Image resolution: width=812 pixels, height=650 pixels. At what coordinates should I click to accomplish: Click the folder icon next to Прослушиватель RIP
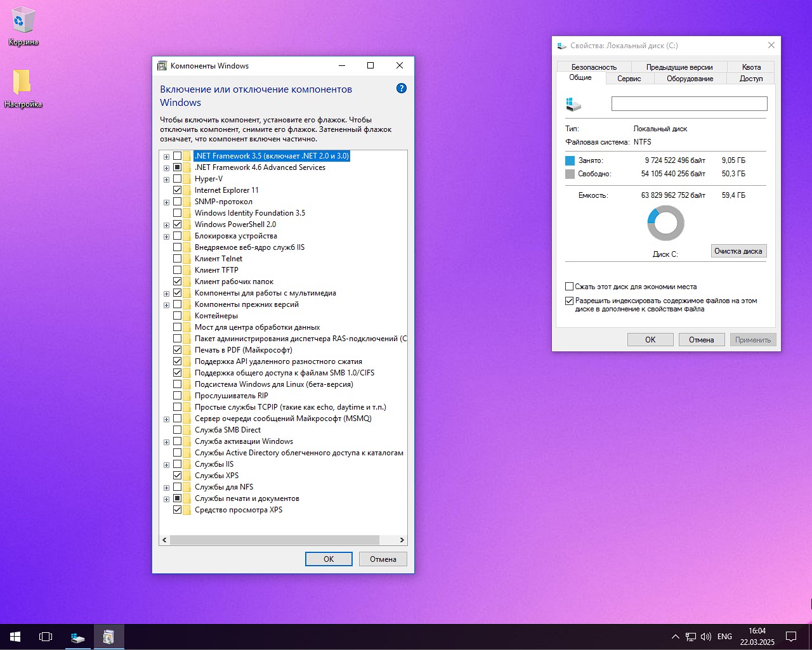pos(187,396)
